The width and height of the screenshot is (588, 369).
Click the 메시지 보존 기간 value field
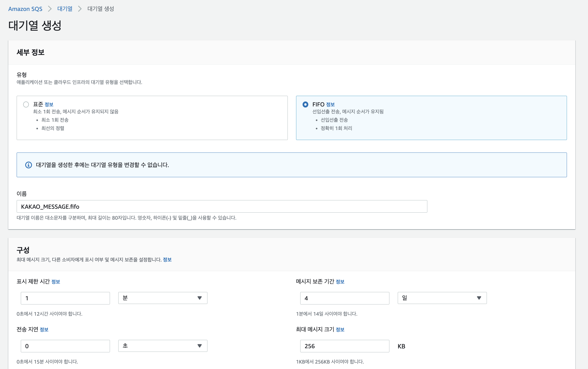(x=344, y=298)
